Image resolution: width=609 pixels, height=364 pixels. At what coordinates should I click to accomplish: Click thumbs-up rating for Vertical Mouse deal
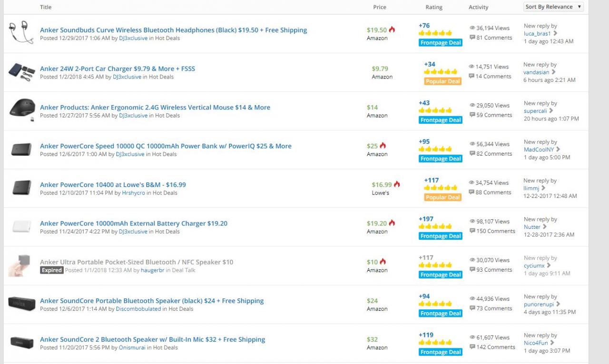(x=435, y=110)
